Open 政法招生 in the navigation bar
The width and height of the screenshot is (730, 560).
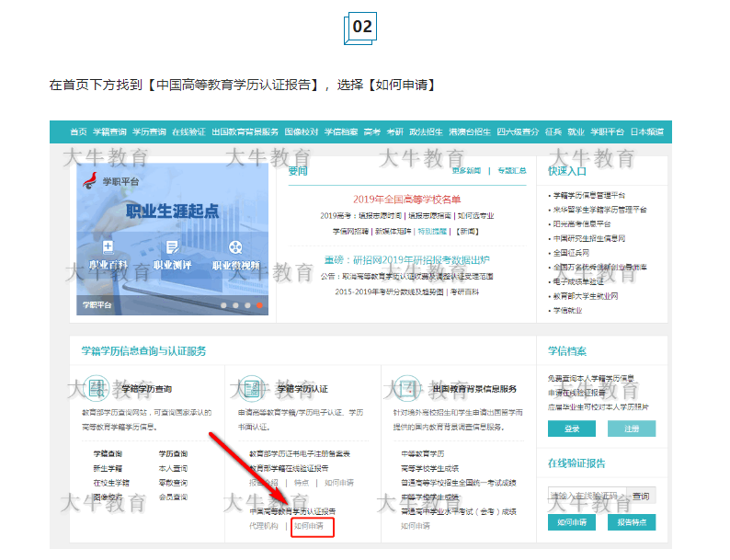click(x=426, y=131)
